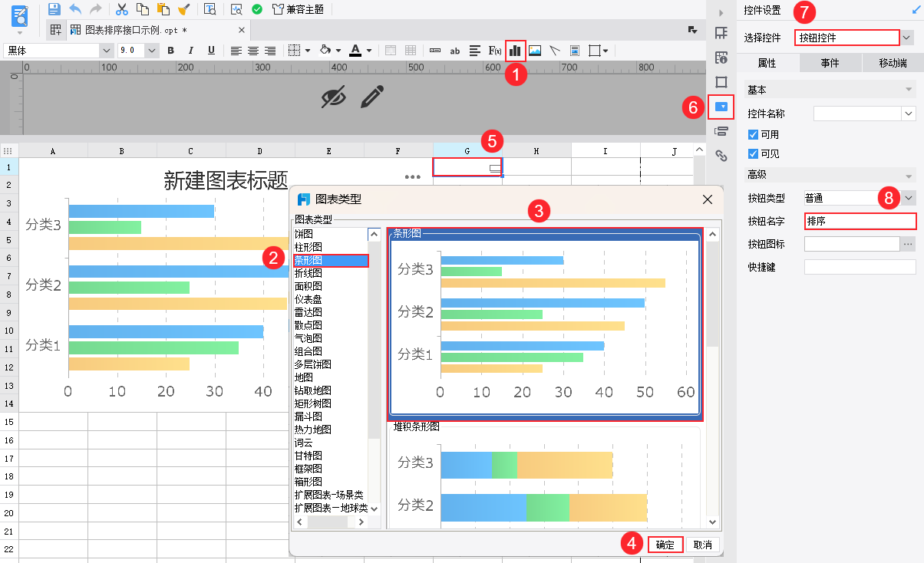Image resolution: width=924 pixels, height=563 pixels.
Task: Click 取消 in chart type dialog
Action: pos(702,545)
